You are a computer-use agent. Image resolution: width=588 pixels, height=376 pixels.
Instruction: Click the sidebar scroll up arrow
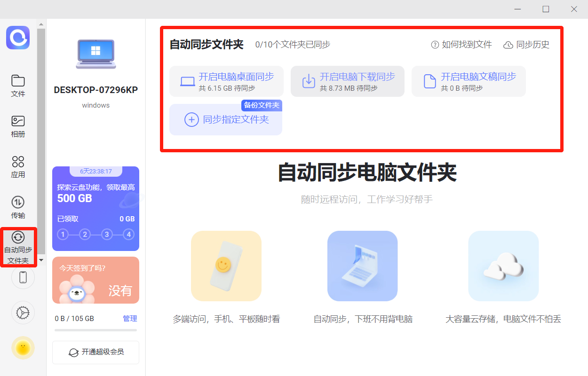pos(41,24)
